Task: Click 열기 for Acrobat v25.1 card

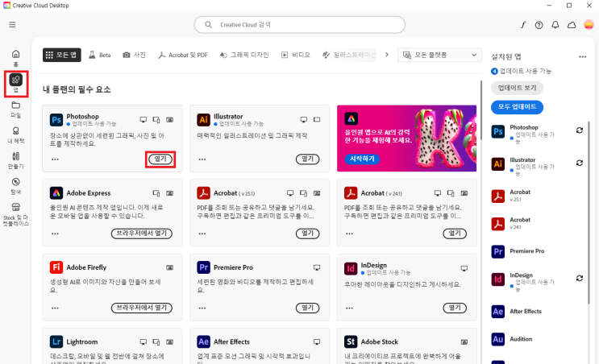Action: pyautogui.click(x=307, y=234)
